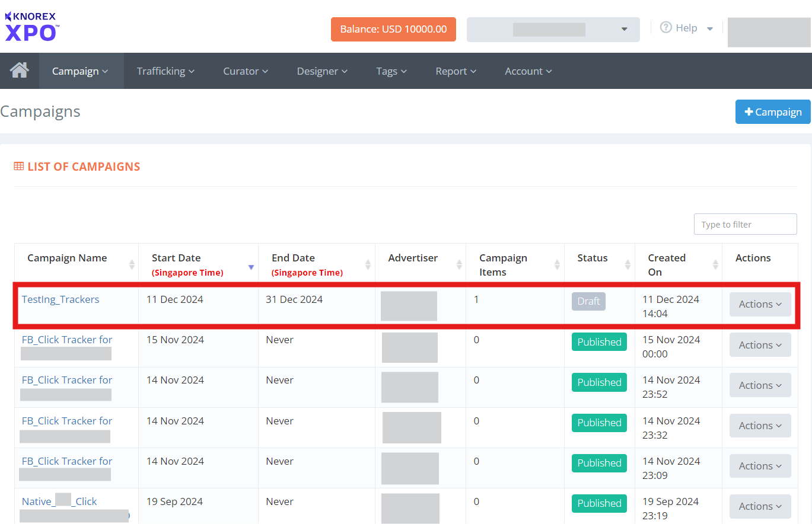Viewport: 812px width, 524px height.
Task: Sort by Campaign Name column arrows
Action: [132, 265]
